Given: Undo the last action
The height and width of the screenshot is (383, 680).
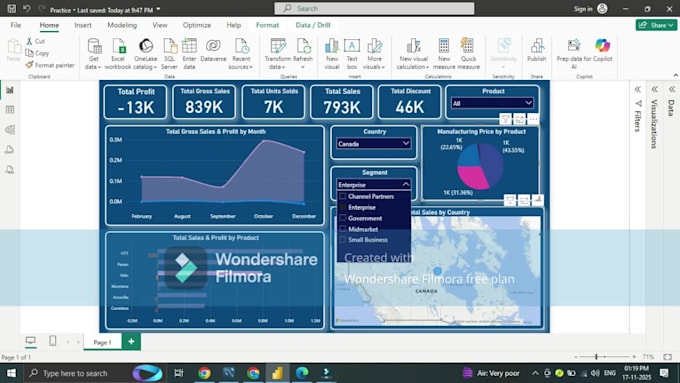Looking at the screenshot, I should tap(26, 9).
